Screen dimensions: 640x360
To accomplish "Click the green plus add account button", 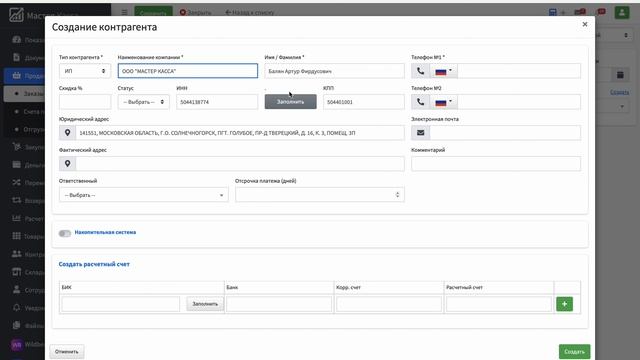I will coord(564,304).
